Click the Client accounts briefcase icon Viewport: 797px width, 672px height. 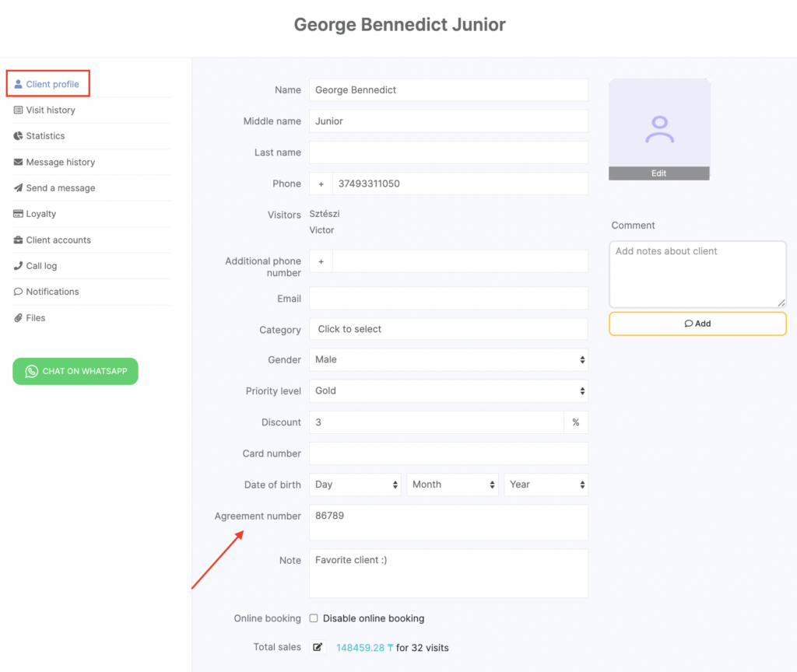tap(18, 240)
